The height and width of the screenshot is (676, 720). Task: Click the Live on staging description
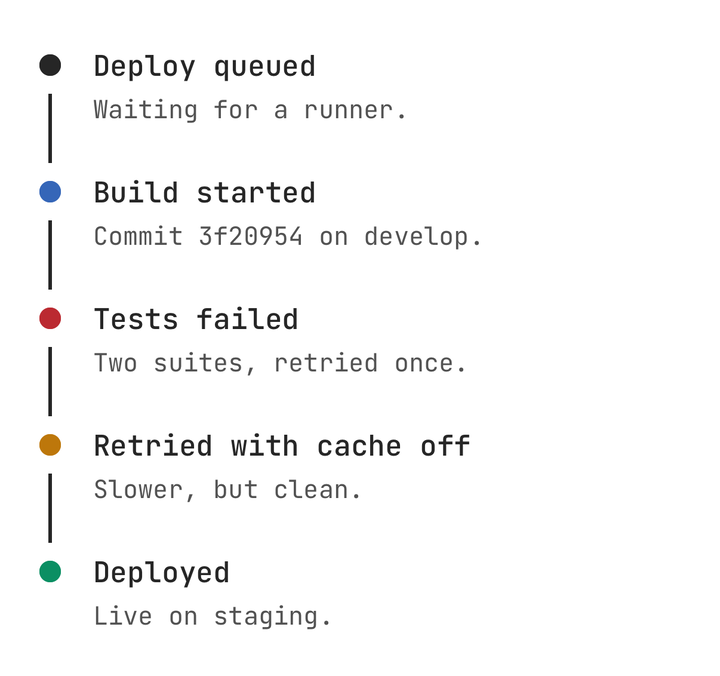click(212, 617)
